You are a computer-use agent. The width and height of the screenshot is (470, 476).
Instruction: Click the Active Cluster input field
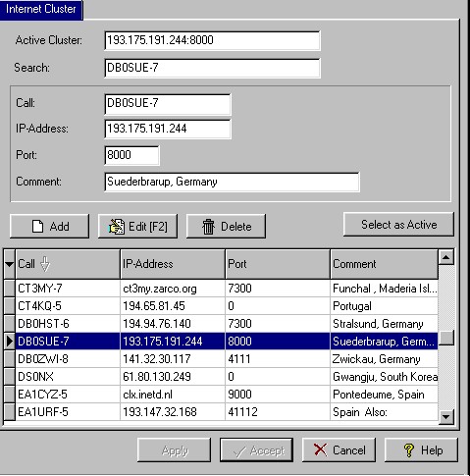[x=212, y=40]
